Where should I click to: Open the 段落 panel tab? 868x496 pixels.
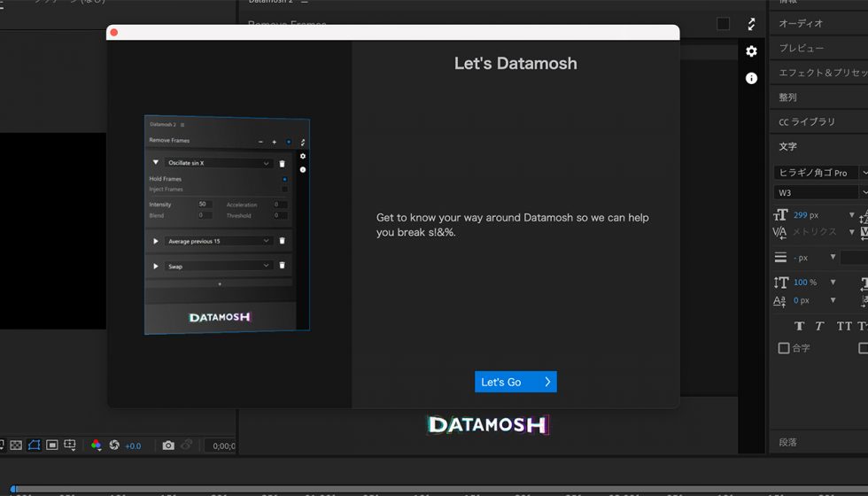(x=787, y=442)
